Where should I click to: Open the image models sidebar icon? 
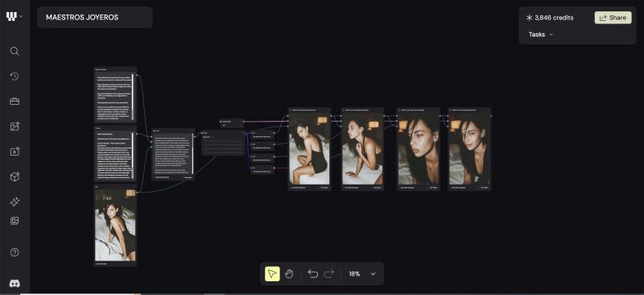point(14,127)
